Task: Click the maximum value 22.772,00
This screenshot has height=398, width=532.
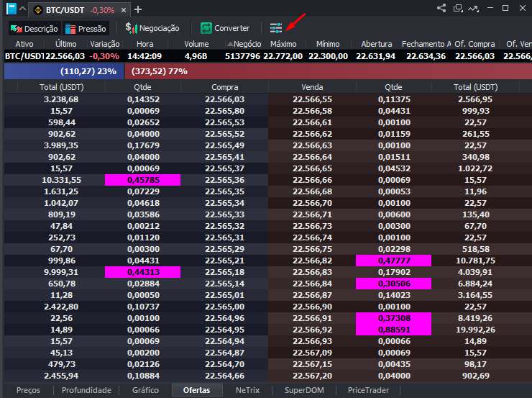Action: click(283, 56)
